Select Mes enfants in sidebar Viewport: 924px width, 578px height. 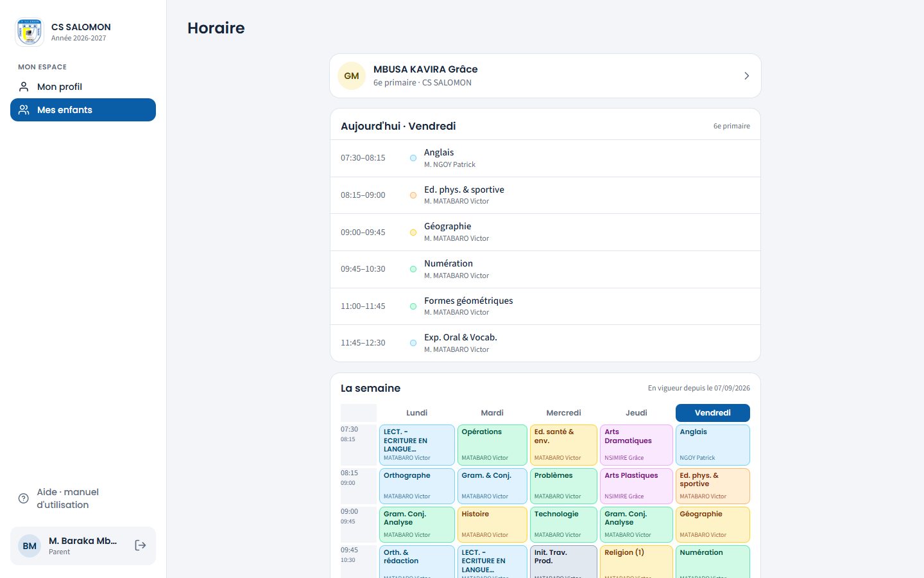[83, 110]
